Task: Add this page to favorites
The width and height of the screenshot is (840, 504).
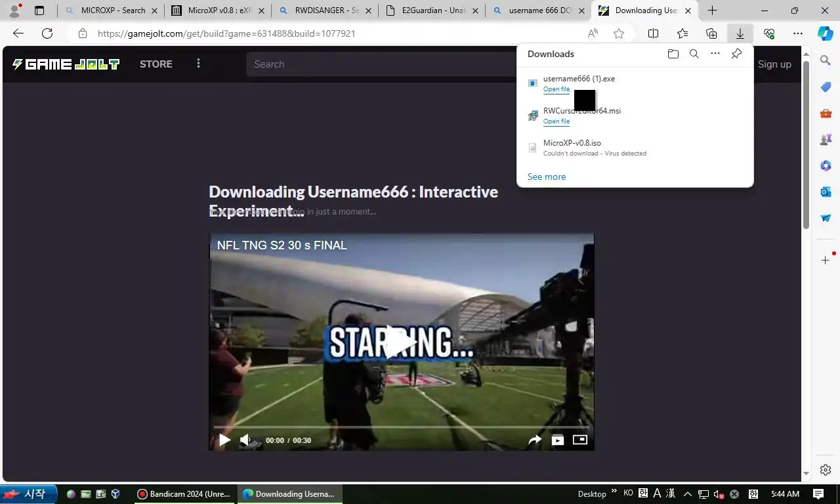Action: pos(618,33)
